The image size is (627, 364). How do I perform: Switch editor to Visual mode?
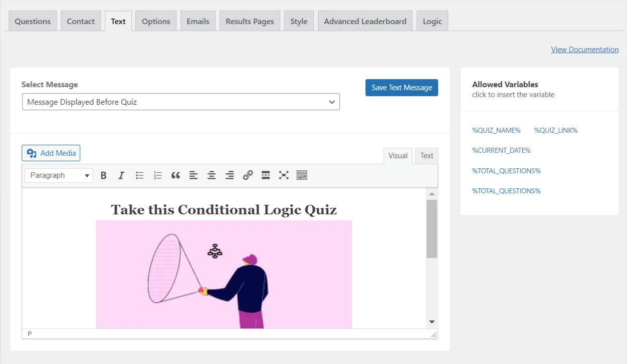398,156
